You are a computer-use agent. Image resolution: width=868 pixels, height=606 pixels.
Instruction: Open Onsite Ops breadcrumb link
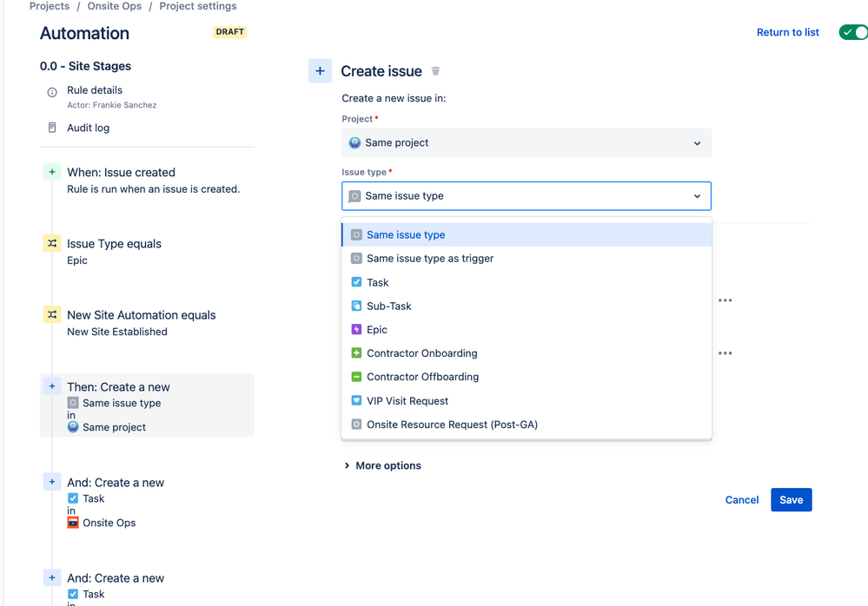tap(115, 6)
